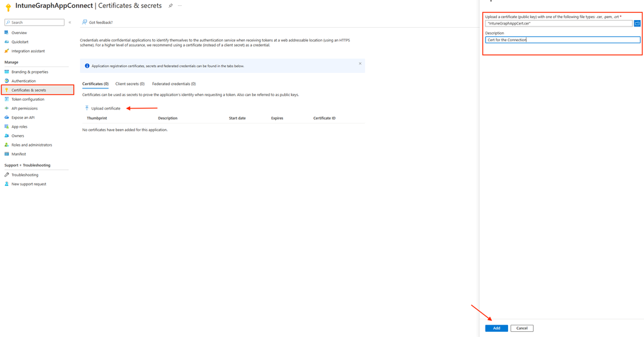Click the Manifest icon
The width and height of the screenshot is (644, 337).
click(x=6, y=154)
